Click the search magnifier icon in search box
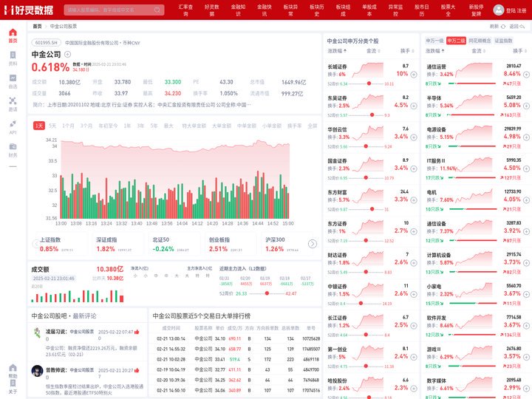The height and width of the screenshot is (399, 532). (157, 10)
